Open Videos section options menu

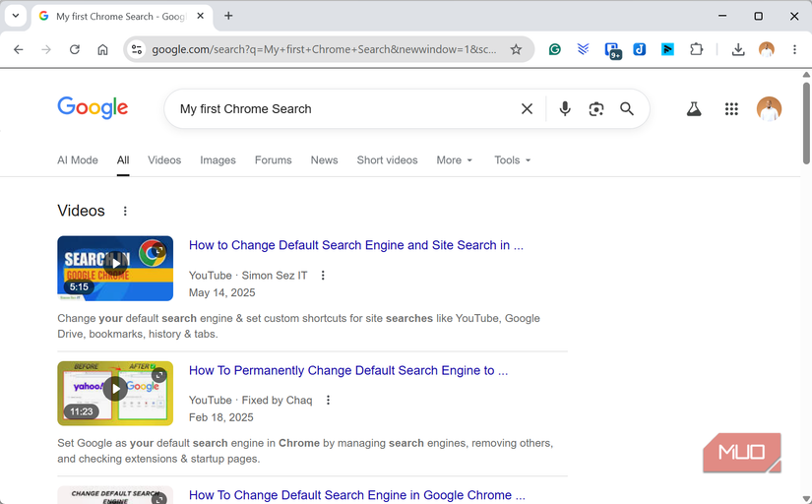coord(125,211)
